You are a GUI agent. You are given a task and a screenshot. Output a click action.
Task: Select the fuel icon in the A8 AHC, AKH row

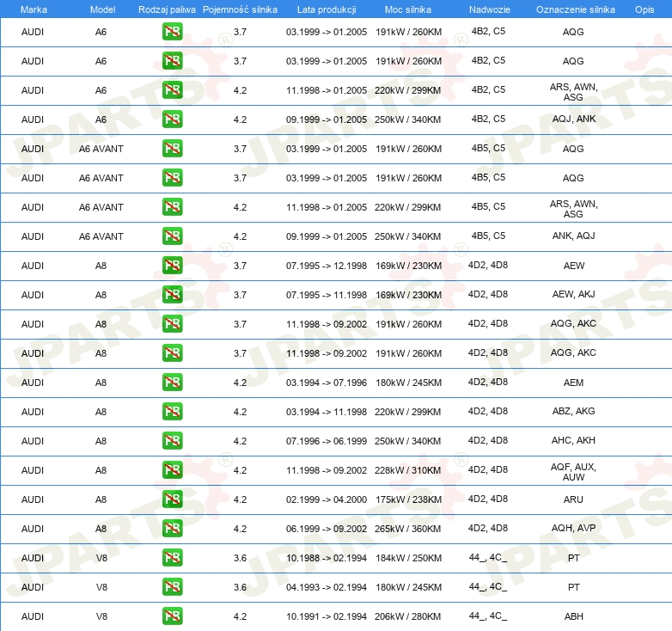click(x=172, y=440)
